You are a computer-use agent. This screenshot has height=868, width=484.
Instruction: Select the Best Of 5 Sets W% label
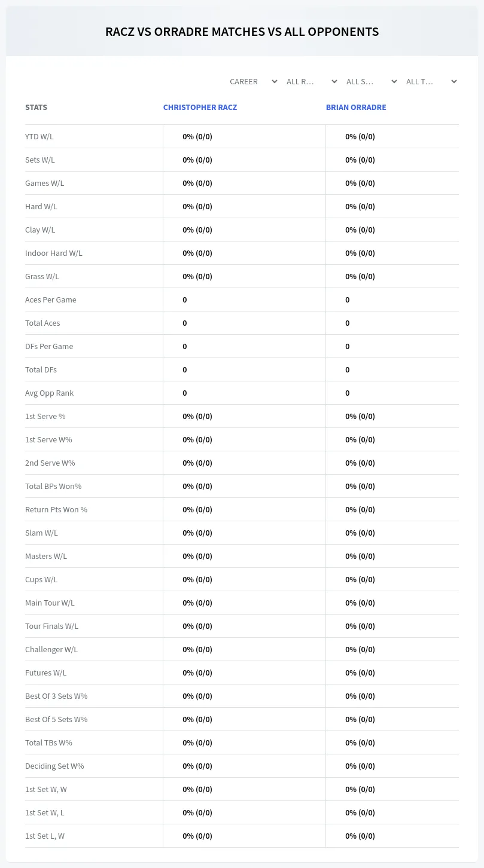tap(56, 719)
